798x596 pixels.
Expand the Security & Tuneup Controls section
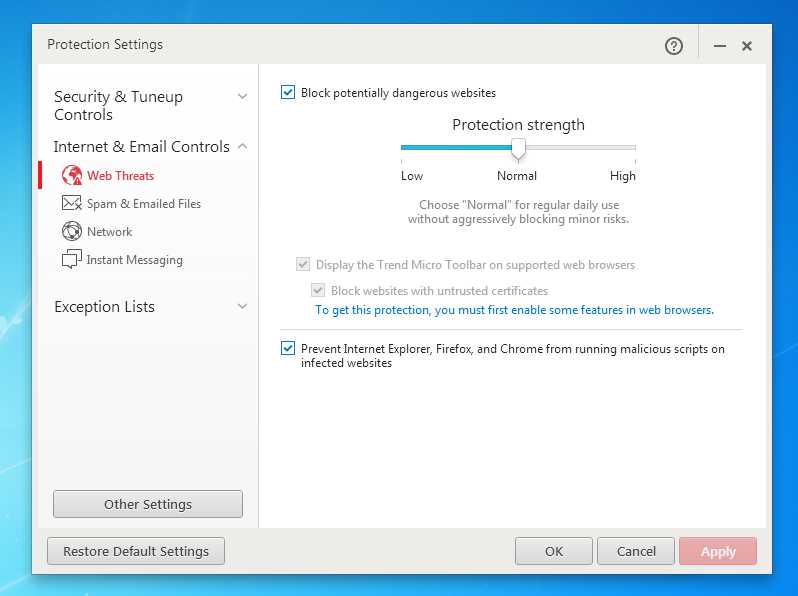(x=242, y=97)
